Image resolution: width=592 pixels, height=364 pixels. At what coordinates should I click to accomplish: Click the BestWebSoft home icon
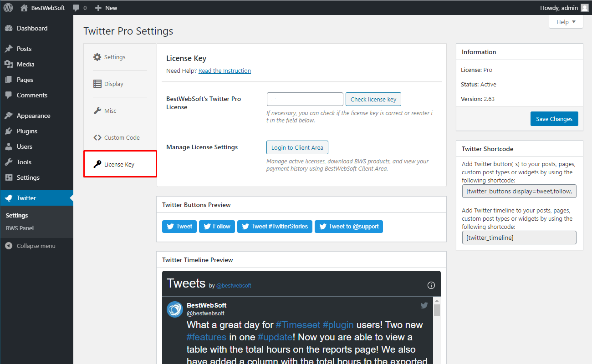24,8
